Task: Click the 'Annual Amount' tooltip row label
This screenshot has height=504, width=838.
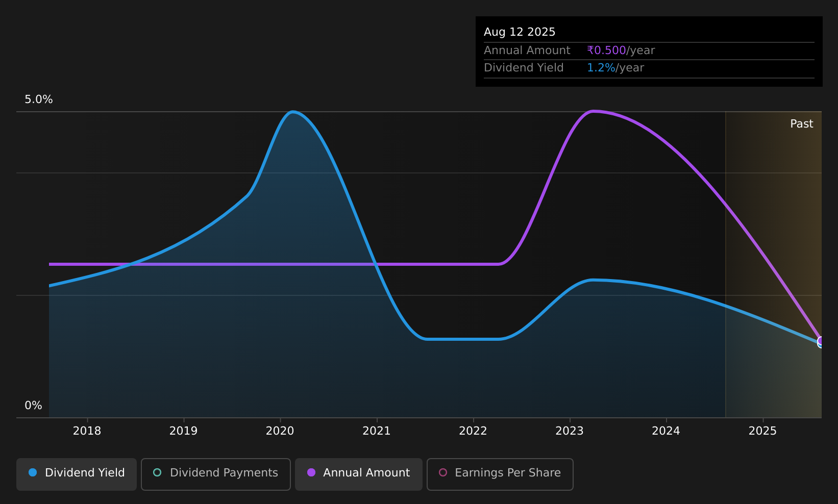Action: coord(527,51)
